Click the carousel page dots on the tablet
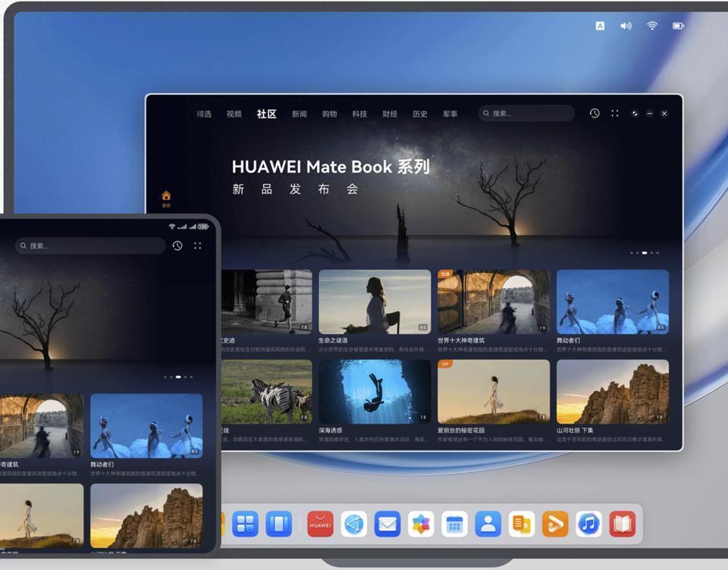This screenshot has height=570, width=728. tap(178, 377)
